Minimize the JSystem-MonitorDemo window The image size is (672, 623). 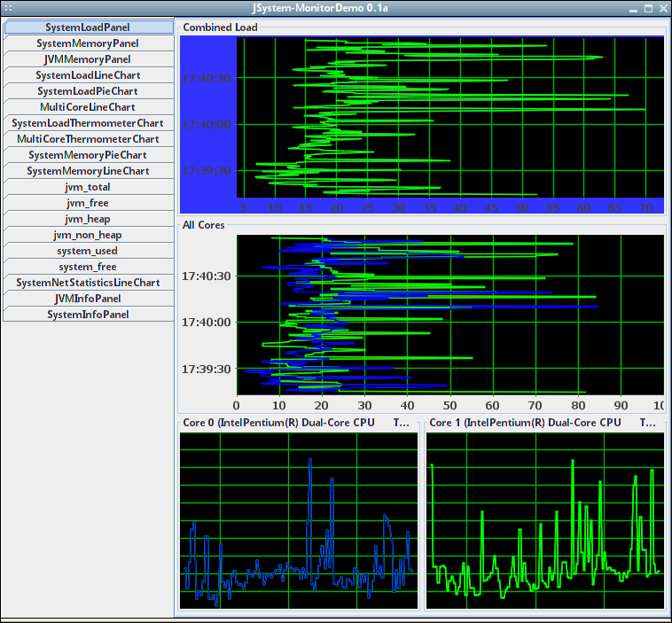pos(634,9)
